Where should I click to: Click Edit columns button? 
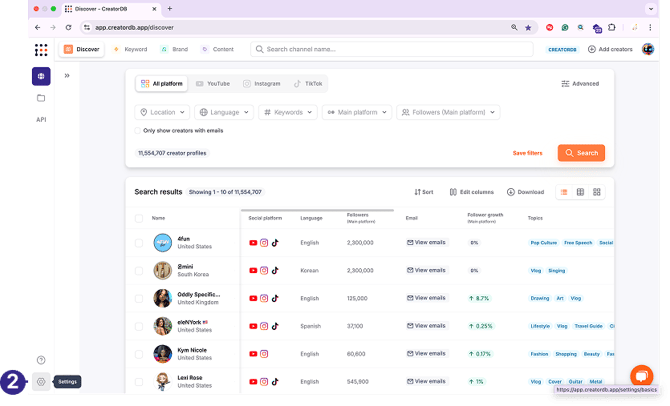[x=471, y=193]
